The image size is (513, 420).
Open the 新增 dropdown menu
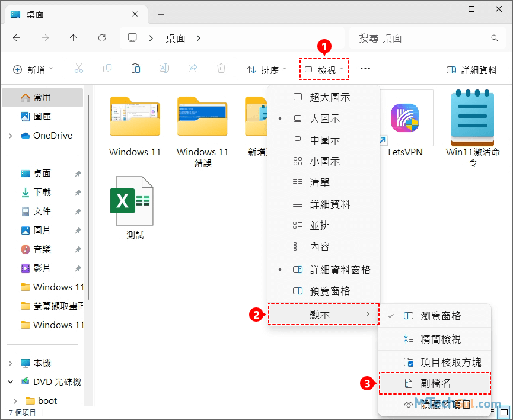point(34,69)
